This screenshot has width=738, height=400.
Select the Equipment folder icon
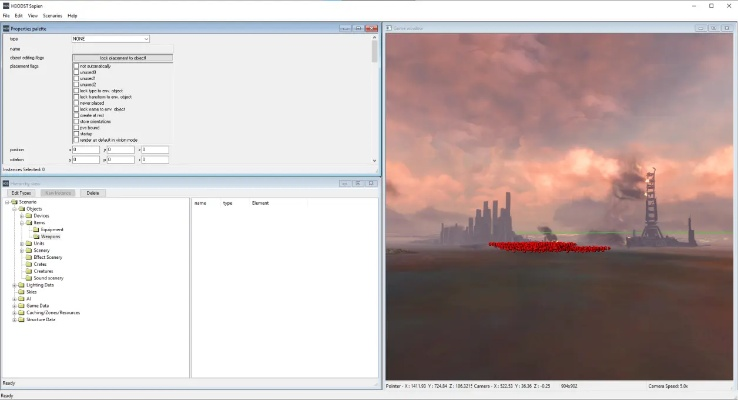click(36, 229)
